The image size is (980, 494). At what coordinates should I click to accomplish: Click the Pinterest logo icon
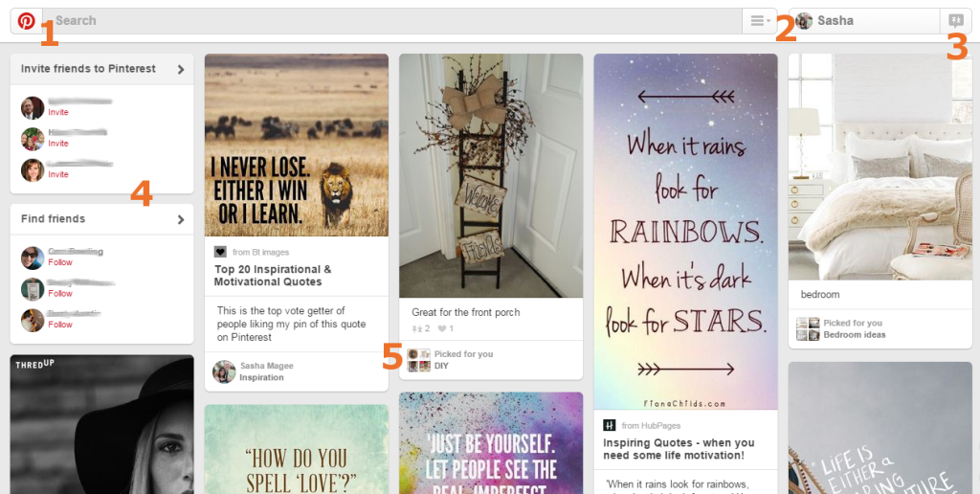(x=26, y=21)
